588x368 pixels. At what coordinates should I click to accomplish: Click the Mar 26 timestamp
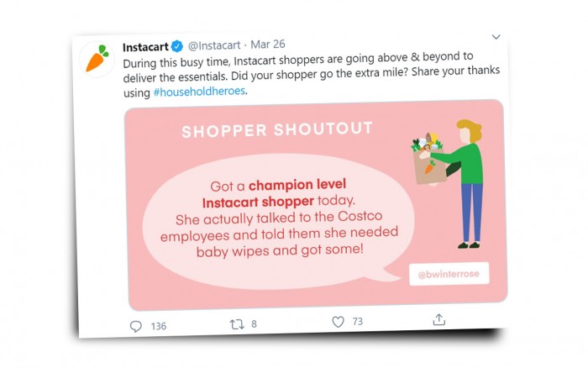pos(270,45)
